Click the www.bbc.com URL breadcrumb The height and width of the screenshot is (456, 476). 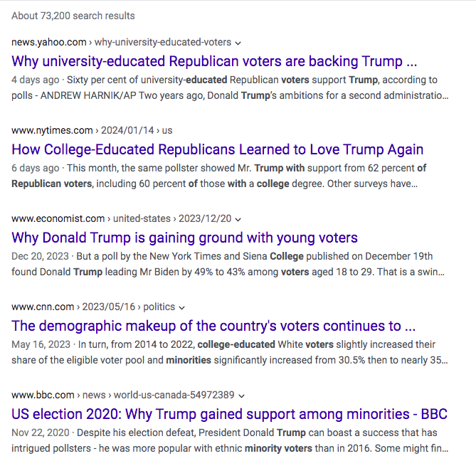click(122, 396)
